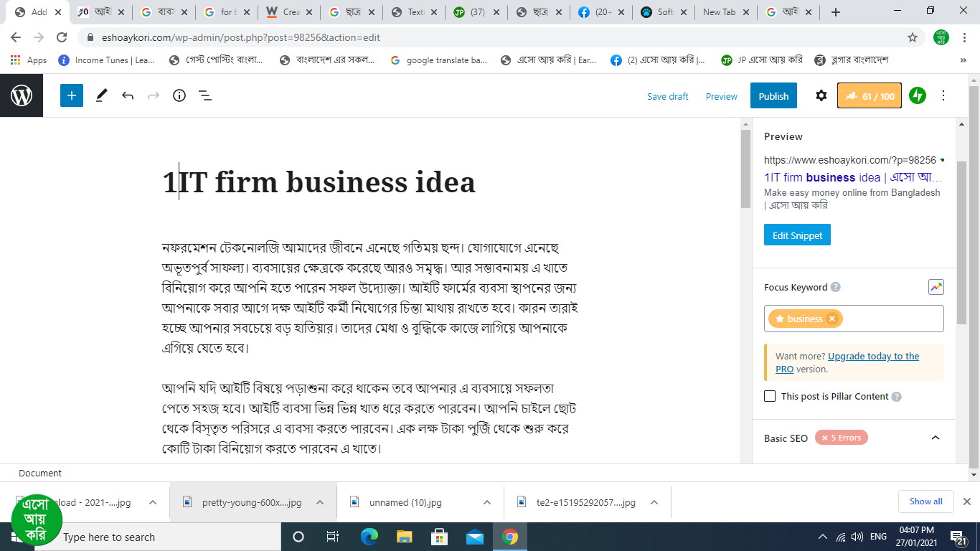Open the post details info icon
This screenshot has height=551, width=980.
(179, 95)
